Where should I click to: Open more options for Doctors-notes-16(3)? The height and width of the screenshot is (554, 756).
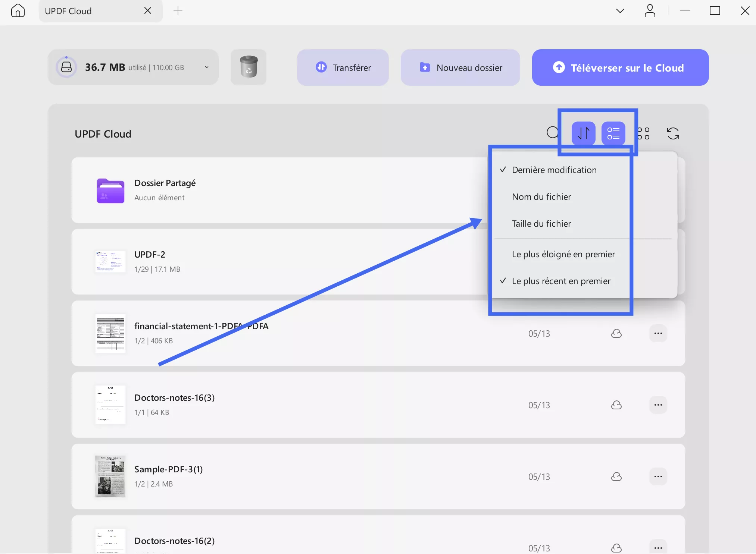pos(658,405)
